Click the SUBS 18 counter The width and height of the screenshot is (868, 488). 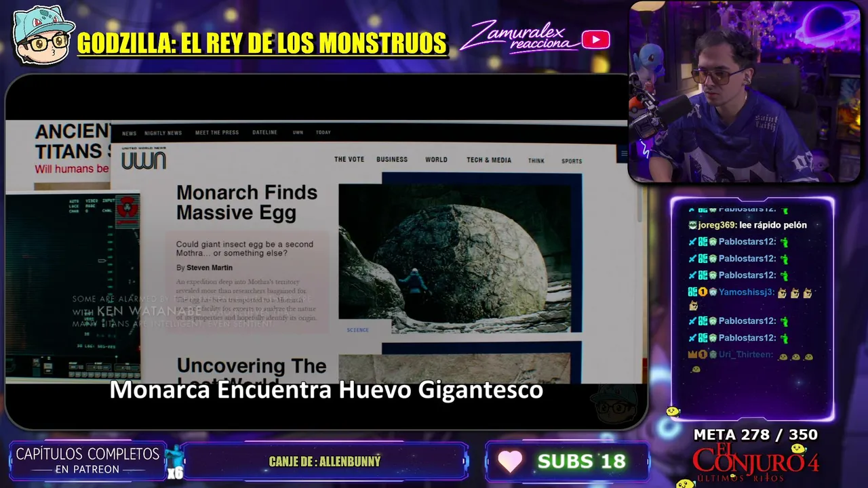tap(581, 462)
